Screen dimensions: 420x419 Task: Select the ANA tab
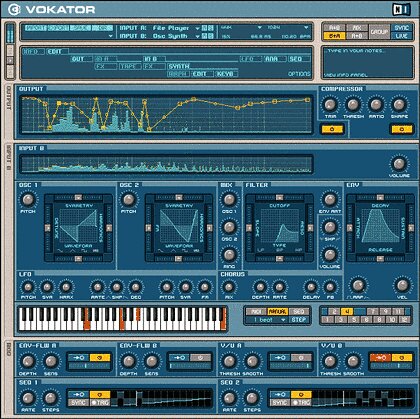(x=275, y=59)
